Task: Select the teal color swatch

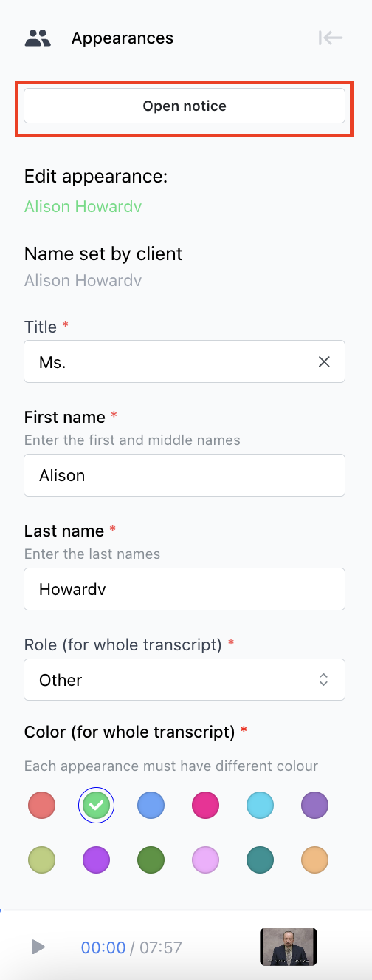Action: point(261,860)
